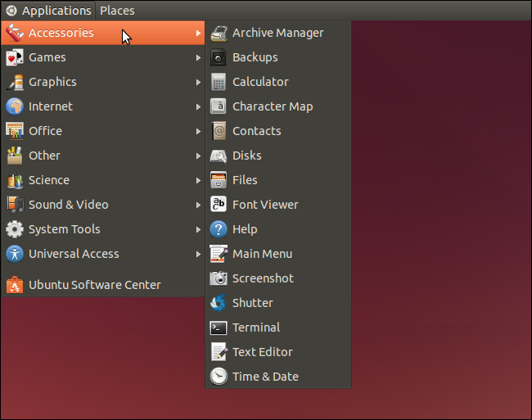The image size is (532, 420).
Task: Launch Shutter via its blue icon
Action: coord(219,303)
